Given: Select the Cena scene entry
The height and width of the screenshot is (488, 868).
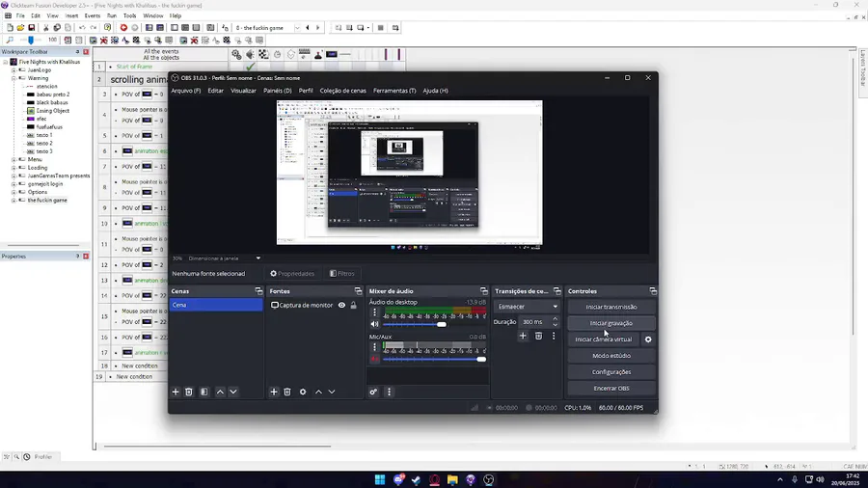Looking at the screenshot, I should pyautogui.click(x=216, y=305).
